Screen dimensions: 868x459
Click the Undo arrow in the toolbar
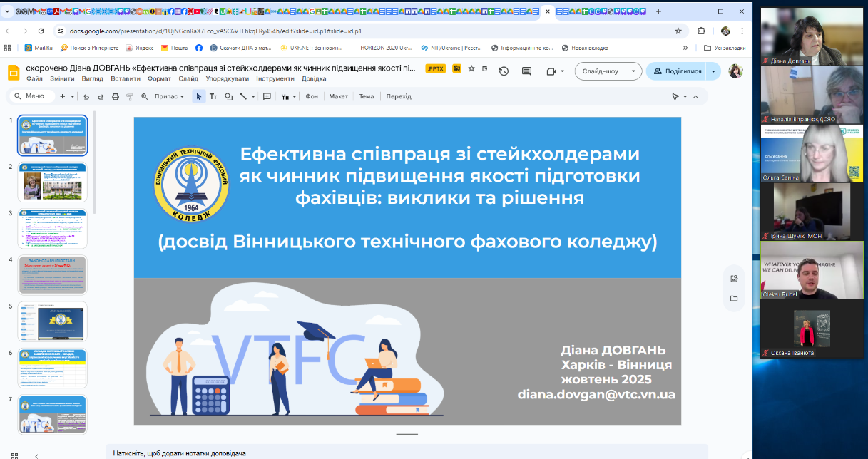[86, 96]
